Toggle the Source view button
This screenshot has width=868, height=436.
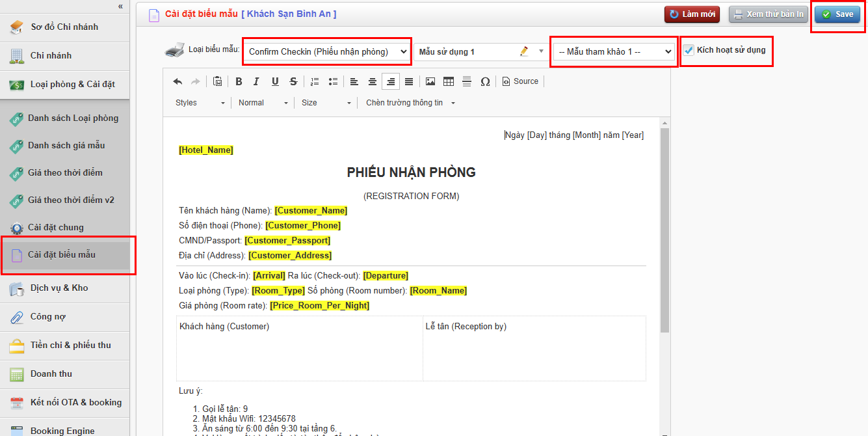[x=520, y=81]
